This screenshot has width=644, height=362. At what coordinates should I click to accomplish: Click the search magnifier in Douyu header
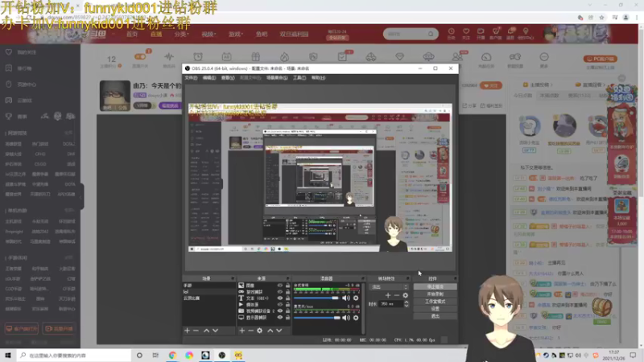pos(431,34)
